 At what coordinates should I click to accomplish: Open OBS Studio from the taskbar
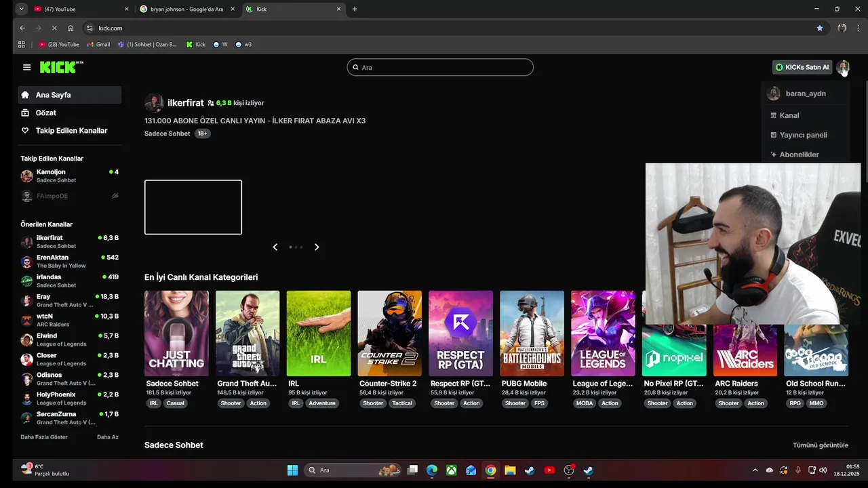[x=569, y=470]
